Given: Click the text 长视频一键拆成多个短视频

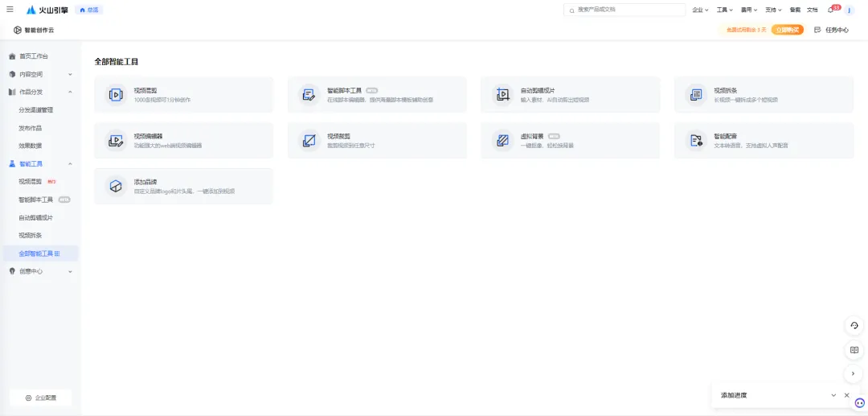Looking at the screenshot, I should point(746,101).
